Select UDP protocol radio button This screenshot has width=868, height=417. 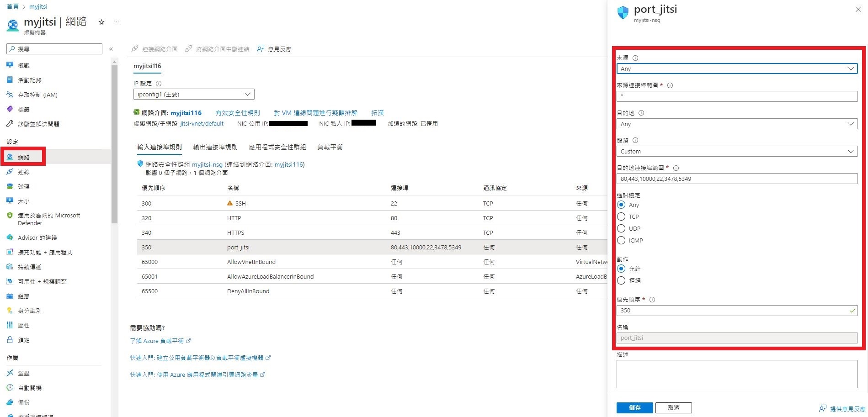(x=621, y=228)
